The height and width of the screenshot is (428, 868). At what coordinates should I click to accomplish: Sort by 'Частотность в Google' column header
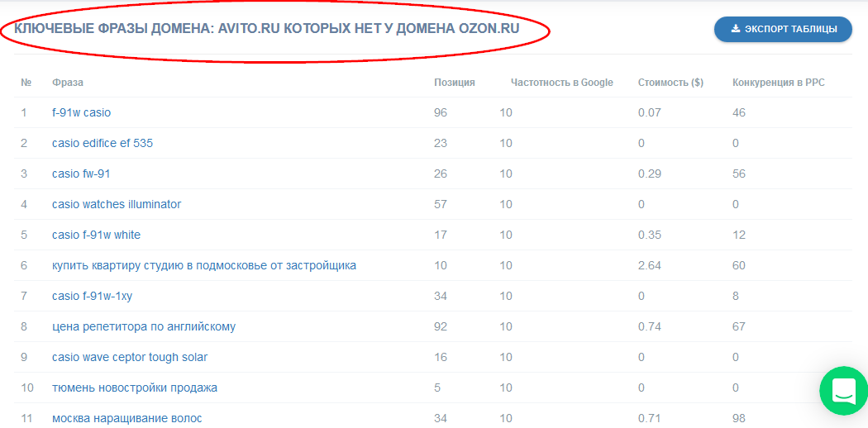coord(561,83)
